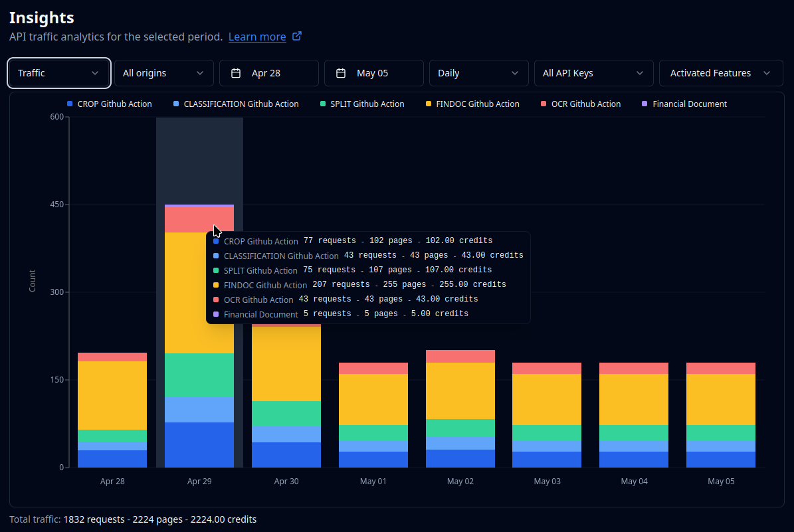Click the 450 y-axis tick label

[x=56, y=205]
